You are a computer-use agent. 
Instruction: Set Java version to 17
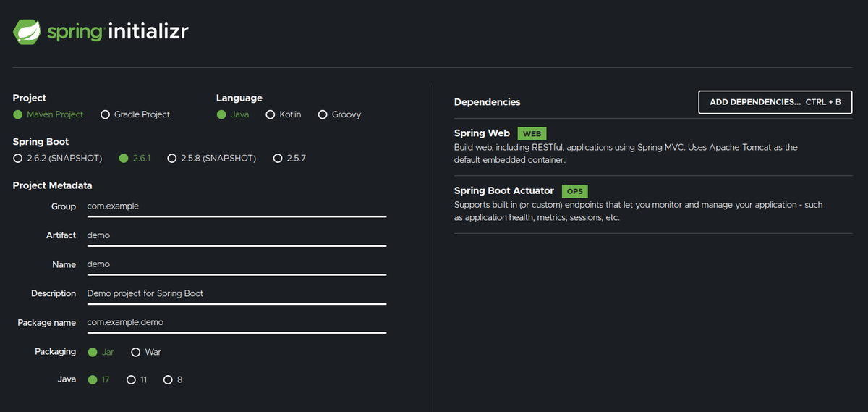[x=98, y=379]
